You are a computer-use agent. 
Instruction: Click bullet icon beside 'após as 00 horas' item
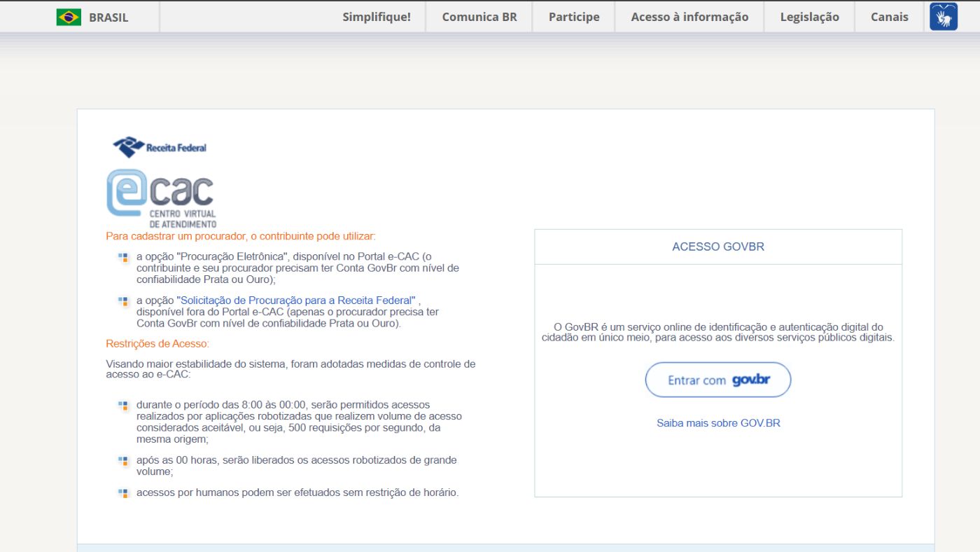(x=123, y=461)
